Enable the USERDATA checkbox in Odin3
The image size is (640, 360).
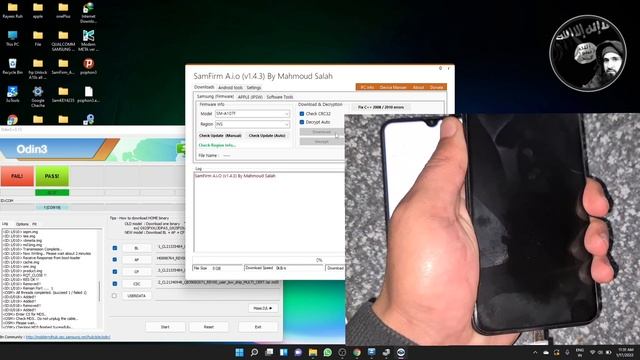click(114, 296)
